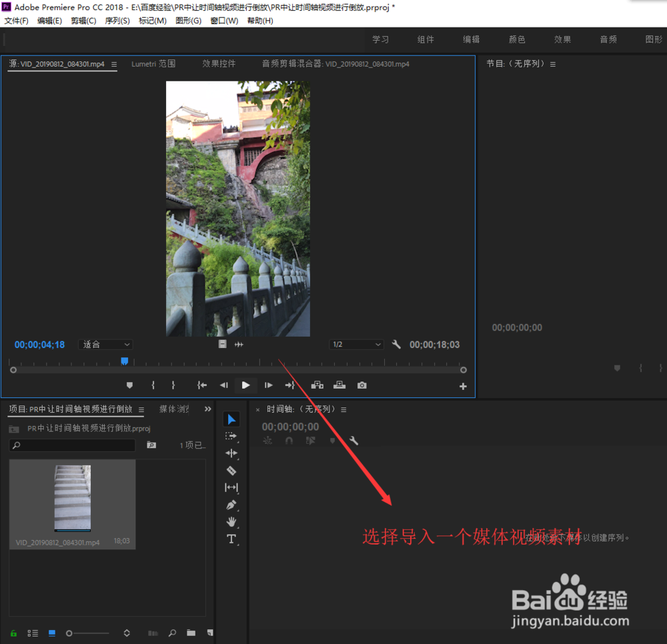This screenshot has width=667, height=644.
Task: Enable Linked Selection in the timeline
Action: [311, 441]
